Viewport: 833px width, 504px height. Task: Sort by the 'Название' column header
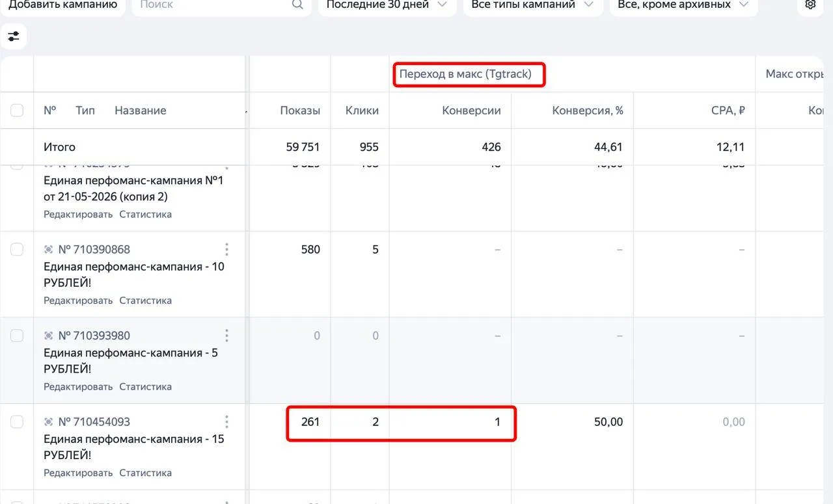click(x=141, y=110)
